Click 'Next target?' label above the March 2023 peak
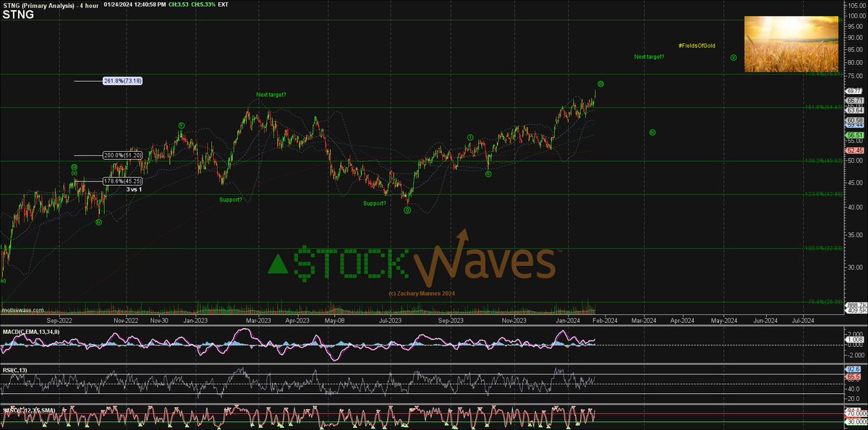The image size is (868, 430). (x=271, y=95)
